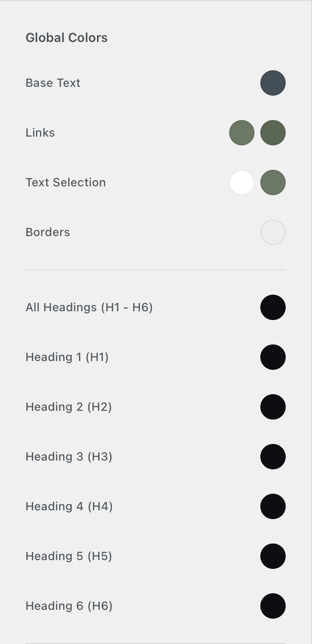This screenshot has width=312, height=644.
Task: Click the All Headings (H1 - H6) label
Action: pyautogui.click(x=89, y=307)
